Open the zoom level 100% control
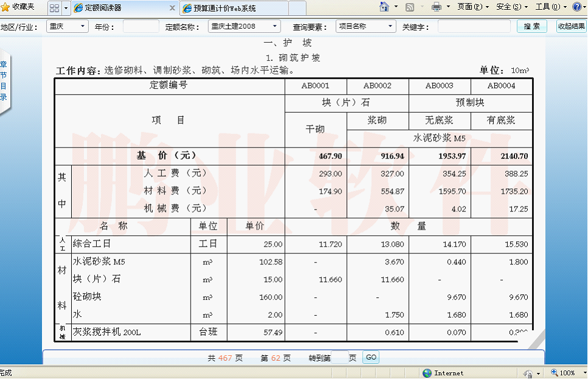Screen dimensions: 588x379 point(564,373)
